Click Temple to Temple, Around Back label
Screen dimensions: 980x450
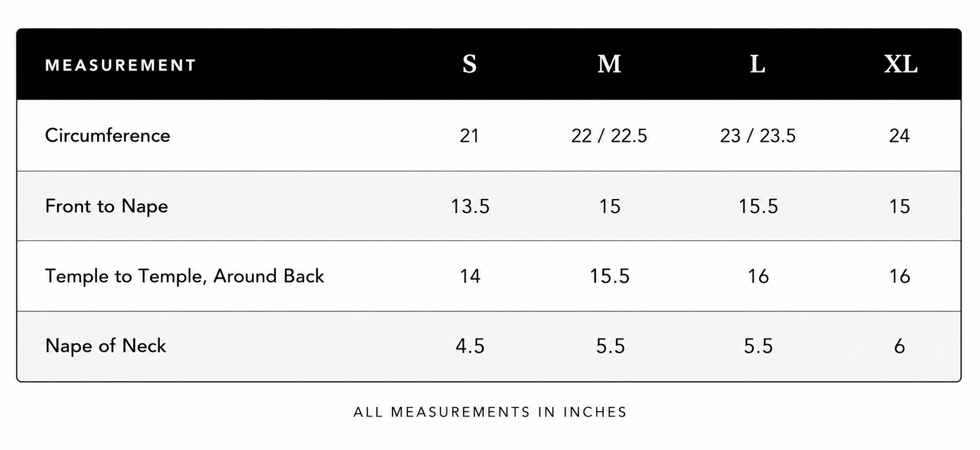pos(184,276)
